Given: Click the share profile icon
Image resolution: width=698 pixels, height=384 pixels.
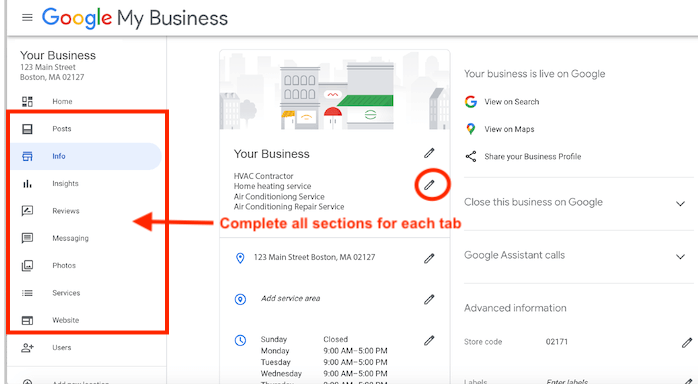Looking at the screenshot, I should click(x=471, y=156).
